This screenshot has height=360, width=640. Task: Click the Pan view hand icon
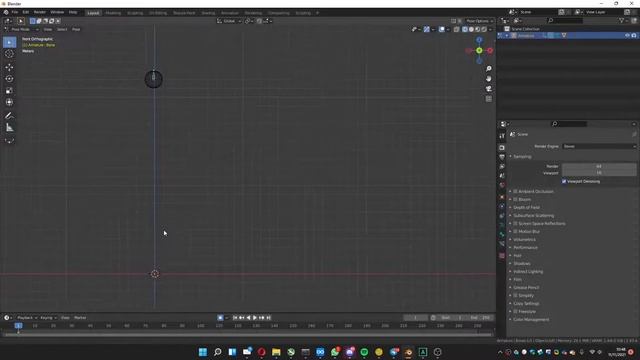pos(489,79)
